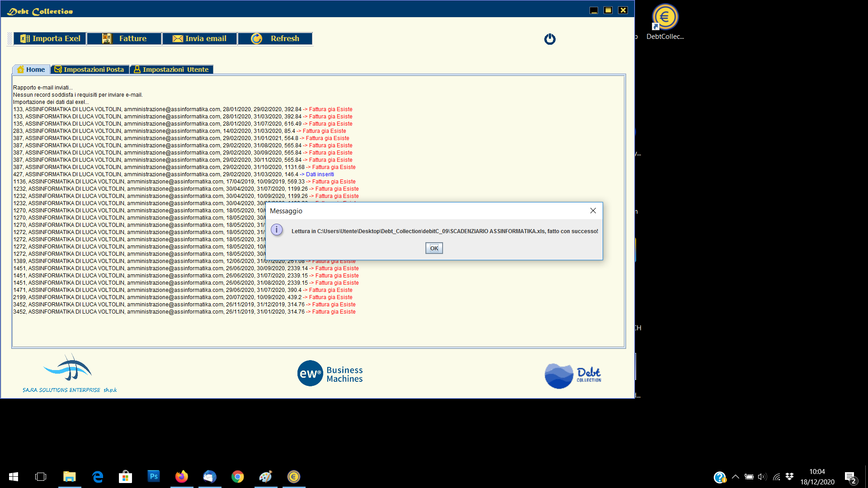Open Google Chrome in taskbar

(x=238, y=477)
